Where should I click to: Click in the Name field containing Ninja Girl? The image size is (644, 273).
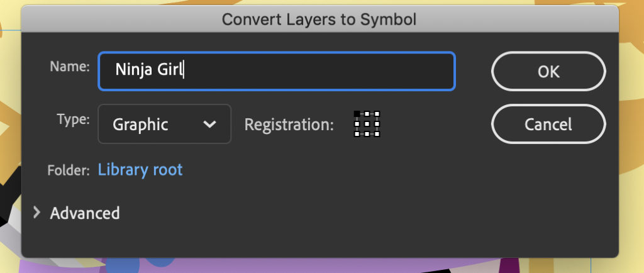click(x=277, y=71)
